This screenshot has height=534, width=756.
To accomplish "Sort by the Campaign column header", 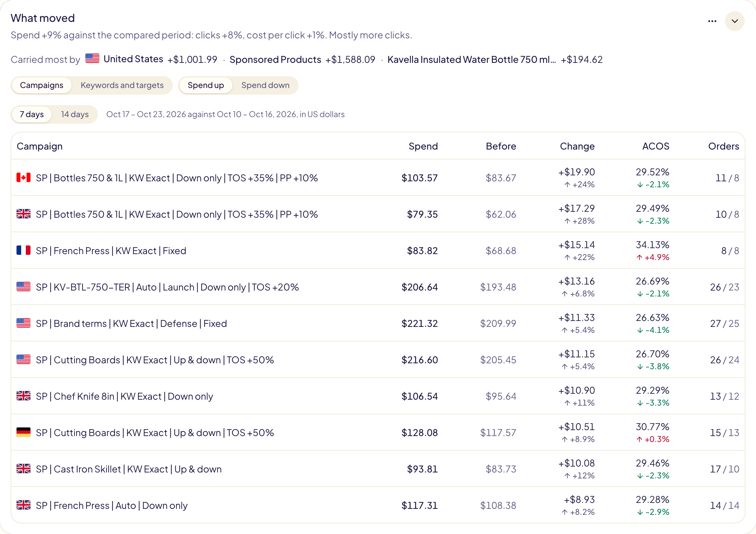I will [40, 146].
